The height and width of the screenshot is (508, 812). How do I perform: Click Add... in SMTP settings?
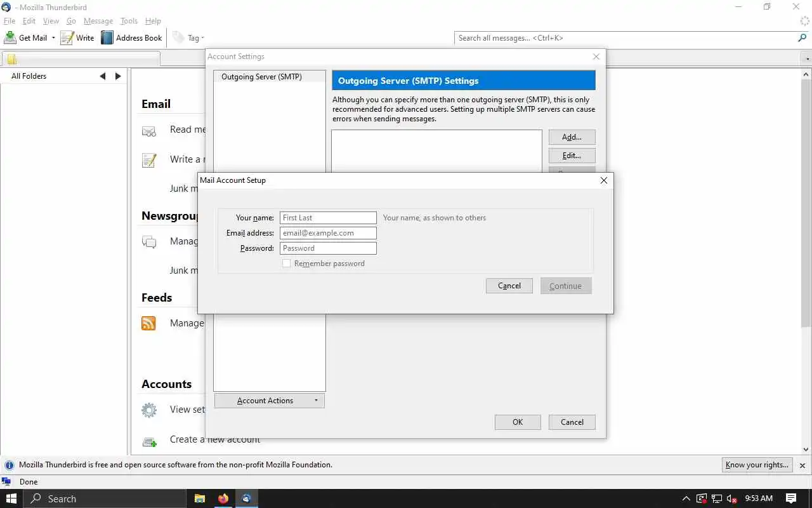(572, 137)
